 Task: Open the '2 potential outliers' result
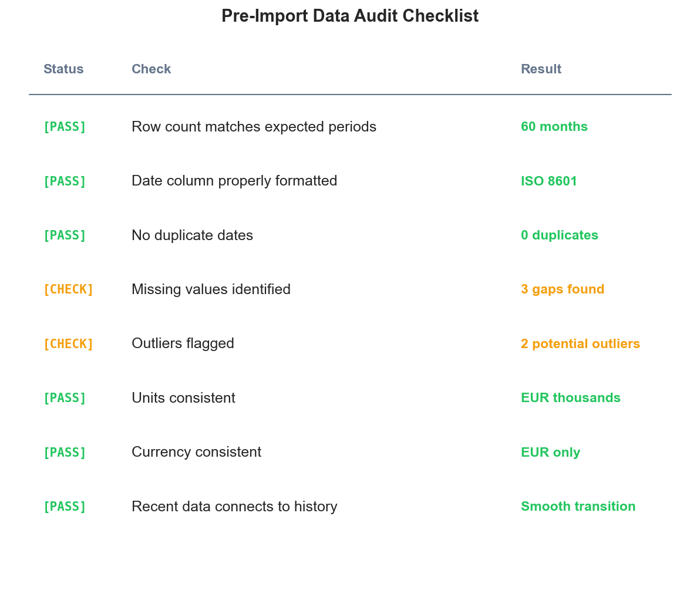pos(580,344)
